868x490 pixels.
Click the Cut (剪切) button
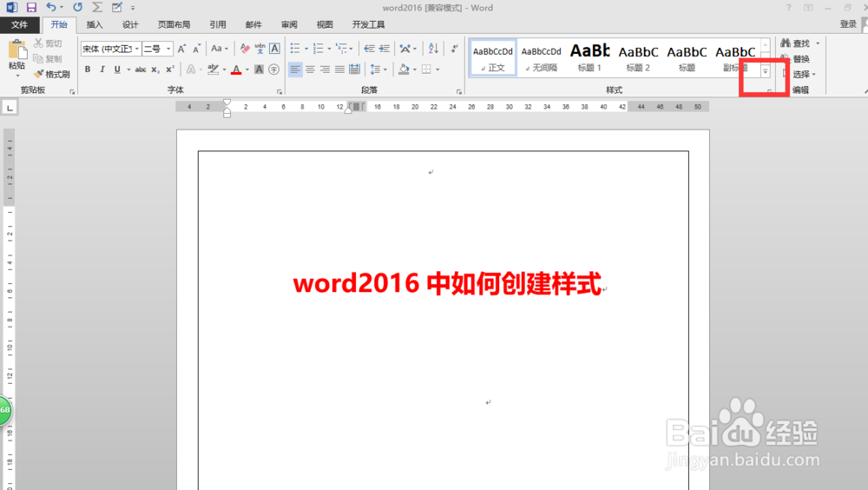point(48,43)
